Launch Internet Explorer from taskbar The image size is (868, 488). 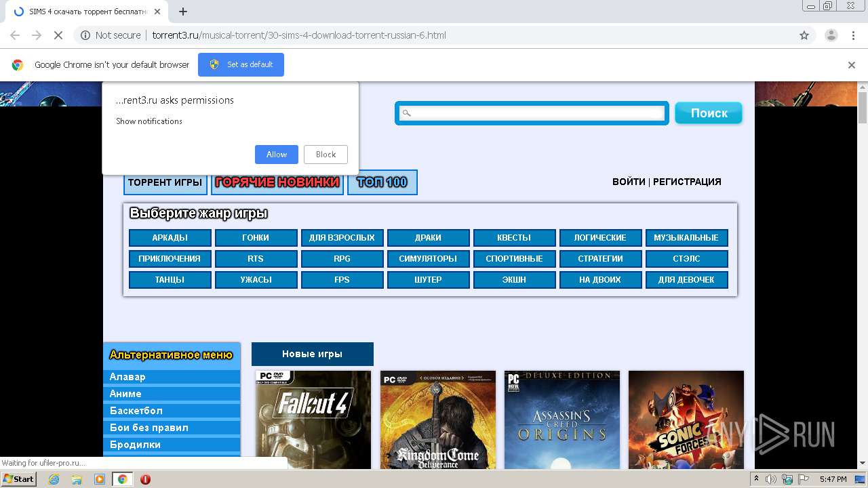pyautogui.click(x=54, y=479)
